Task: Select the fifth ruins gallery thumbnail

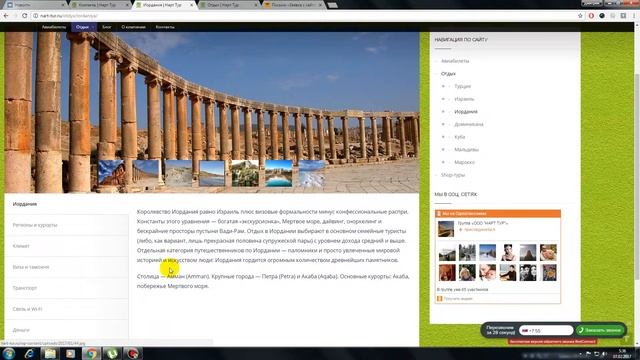Action: click(x=245, y=173)
